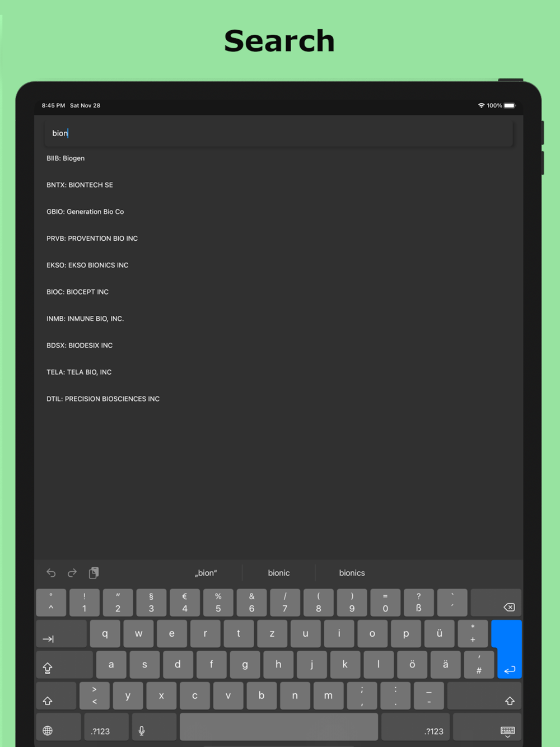Choose the 'bionics' autocomplete suggestion
This screenshot has width=560, height=747.
coord(352,573)
